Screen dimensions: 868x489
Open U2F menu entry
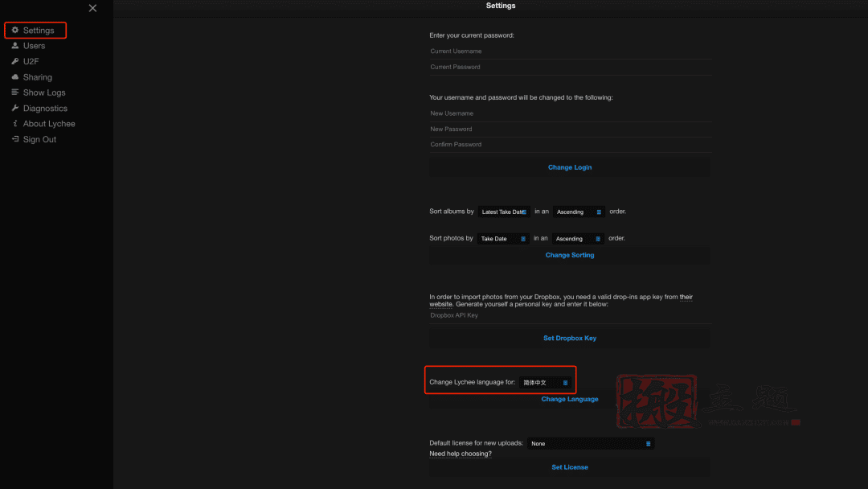coord(31,61)
